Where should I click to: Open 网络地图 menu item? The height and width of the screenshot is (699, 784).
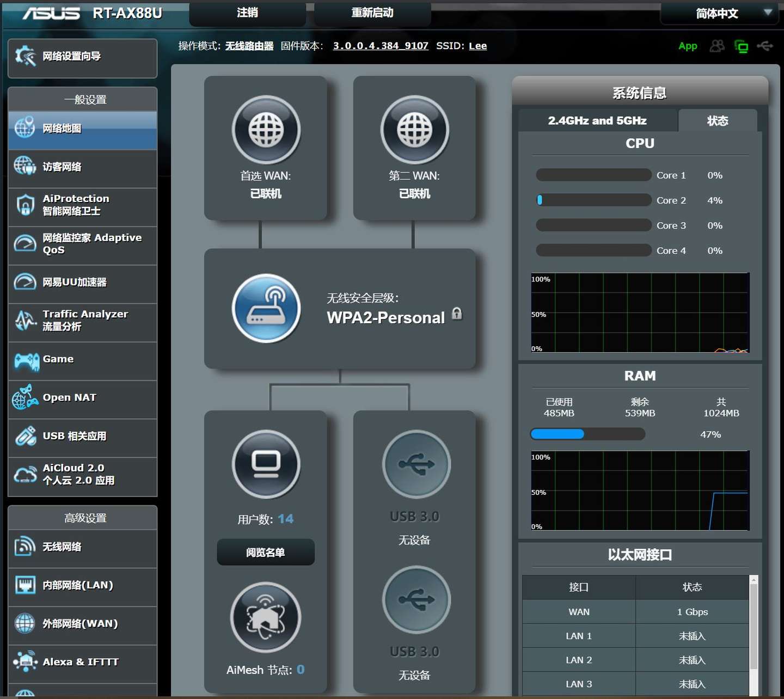pos(83,131)
